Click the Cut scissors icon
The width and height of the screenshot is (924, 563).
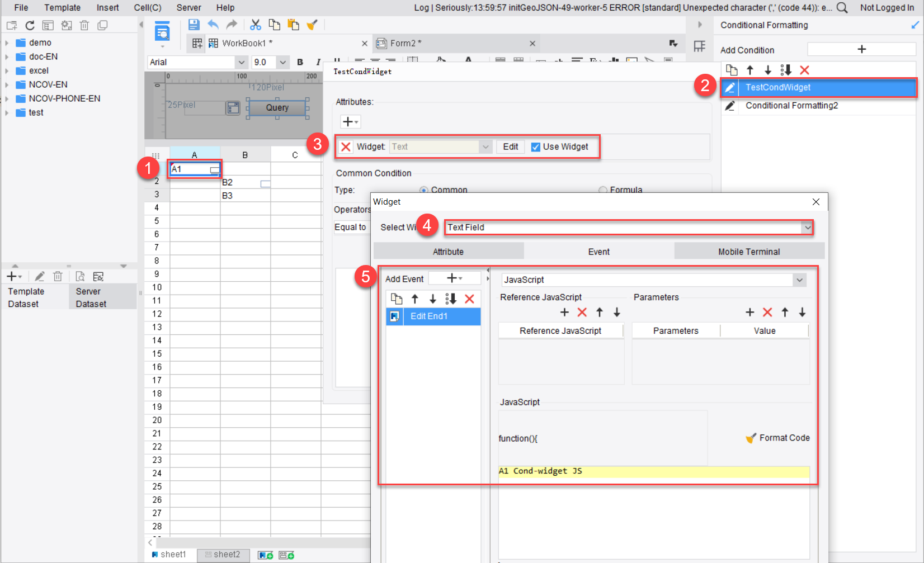coord(256,25)
